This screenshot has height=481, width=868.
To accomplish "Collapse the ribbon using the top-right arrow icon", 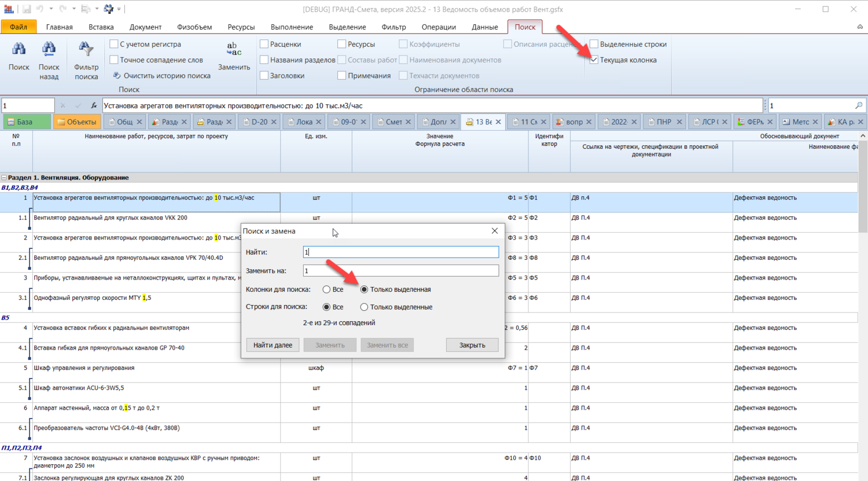I will click(860, 27).
